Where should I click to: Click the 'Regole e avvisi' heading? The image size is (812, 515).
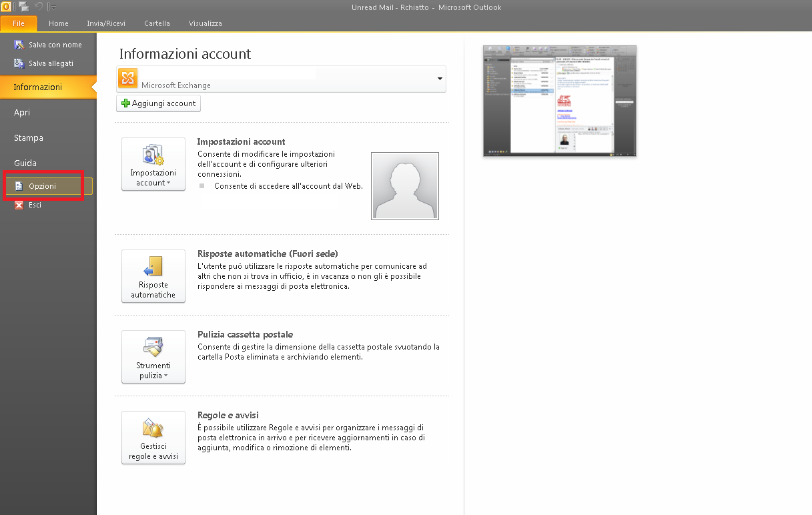pyautogui.click(x=228, y=415)
